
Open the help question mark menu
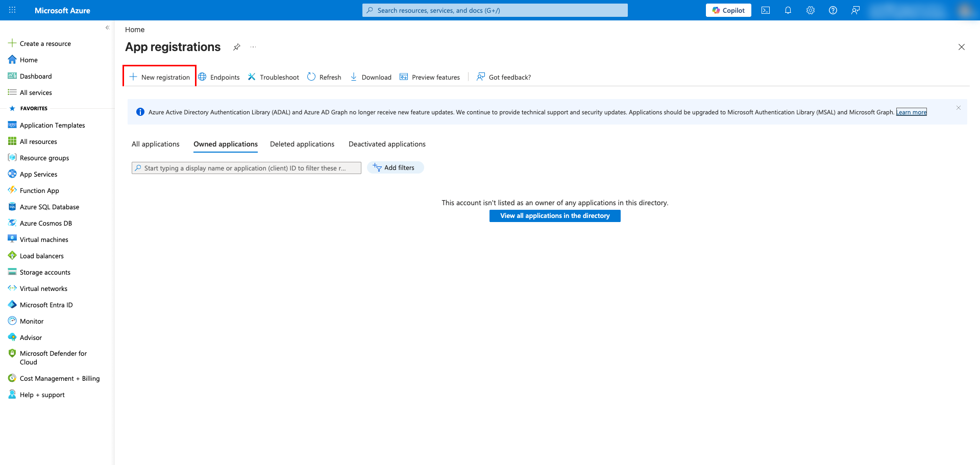pyautogui.click(x=833, y=10)
